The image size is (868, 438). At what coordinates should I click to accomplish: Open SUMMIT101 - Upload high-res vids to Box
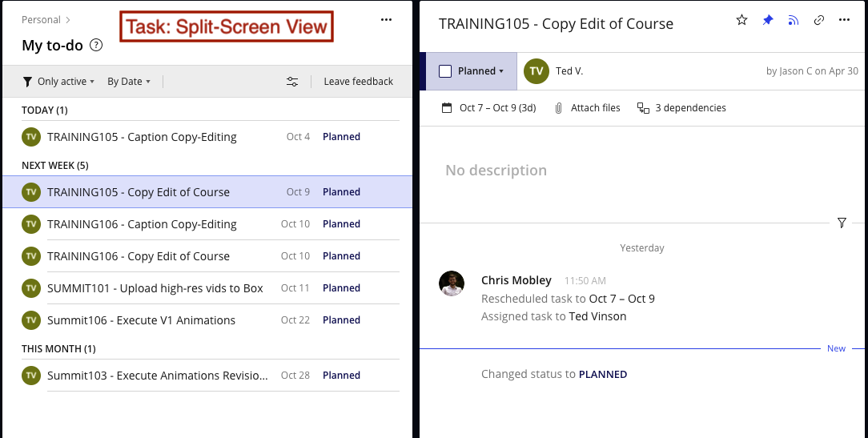tap(155, 288)
